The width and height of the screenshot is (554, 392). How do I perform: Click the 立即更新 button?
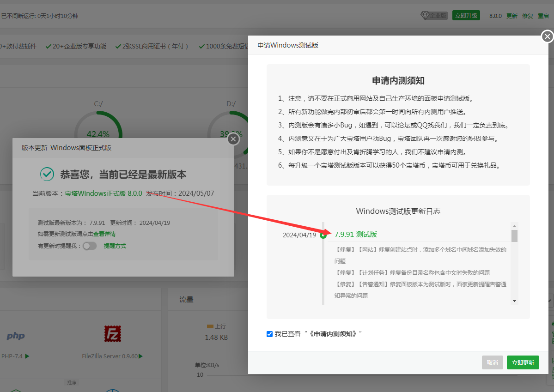pyautogui.click(x=523, y=363)
